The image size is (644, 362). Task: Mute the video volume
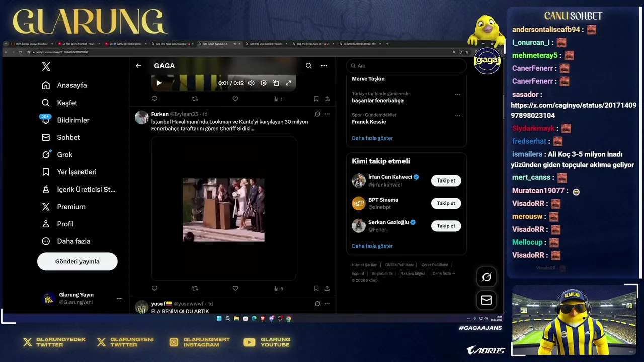pos(251,83)
